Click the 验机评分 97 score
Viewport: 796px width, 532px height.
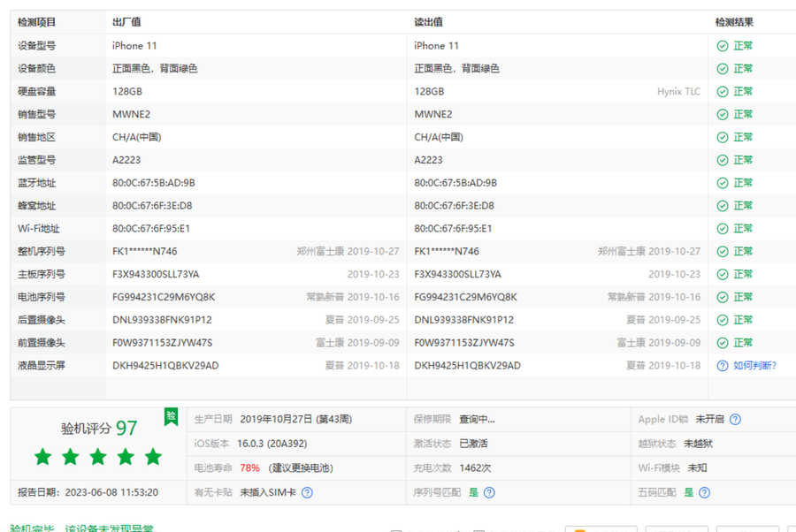[x=99, y=429]
